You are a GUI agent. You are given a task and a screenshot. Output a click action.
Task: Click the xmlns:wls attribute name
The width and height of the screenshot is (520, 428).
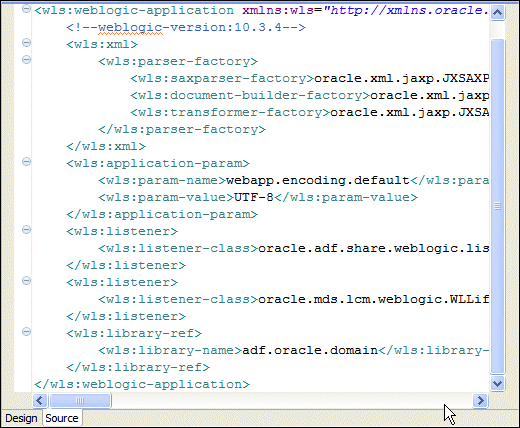(278, 10)
